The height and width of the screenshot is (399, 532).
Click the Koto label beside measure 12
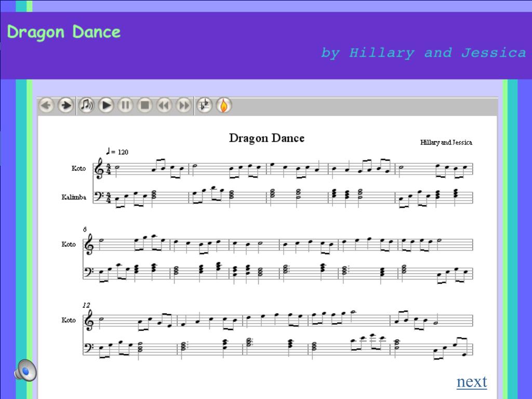(x=69, y=320)
